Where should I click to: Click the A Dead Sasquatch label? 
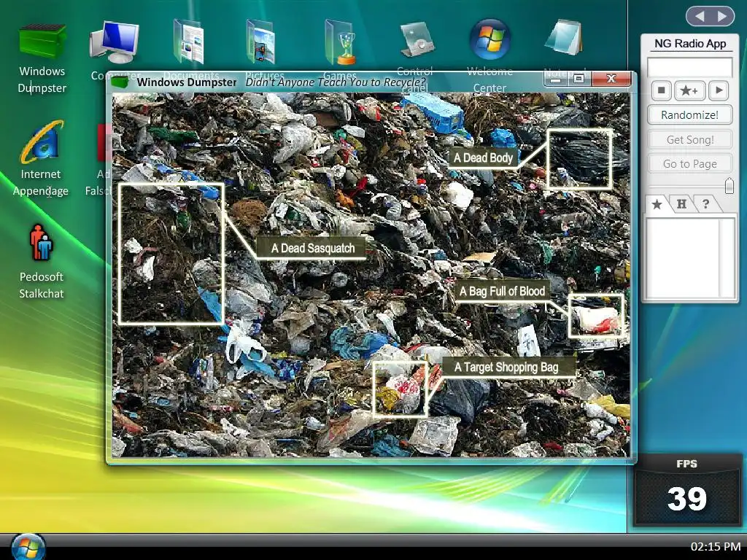tap(312, 248)
